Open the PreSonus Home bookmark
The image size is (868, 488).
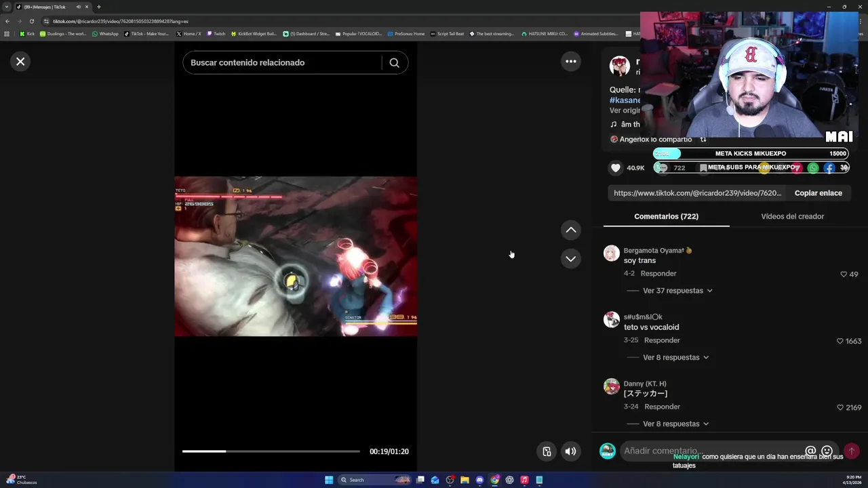click(x=406, y=33)
